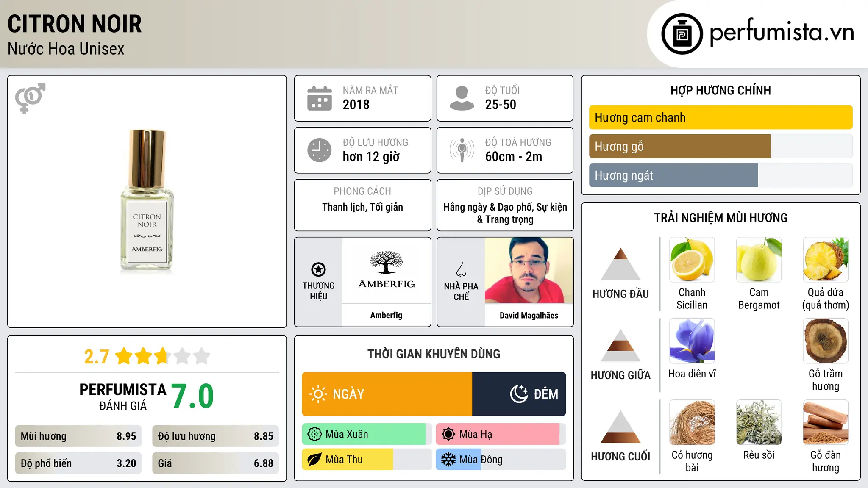Select the Gỗ đàn hương sandalwood image
Image resolution: width=868 pixels, height=488 pixels.
click(x=826, y=422)
